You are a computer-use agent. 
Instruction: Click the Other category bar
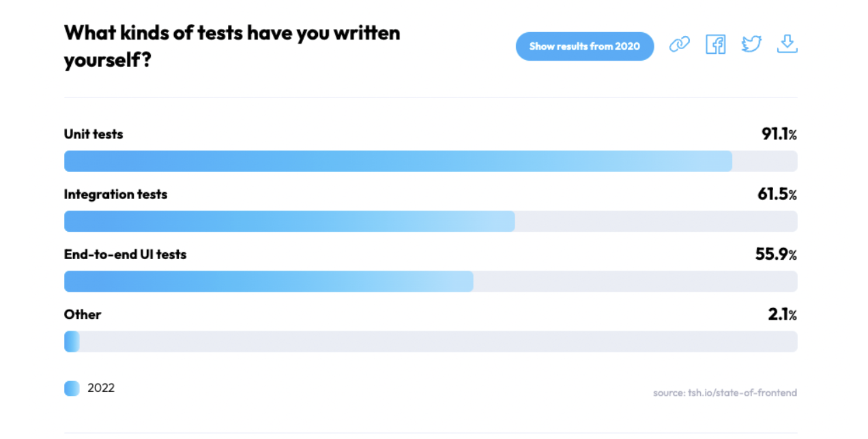431,341
